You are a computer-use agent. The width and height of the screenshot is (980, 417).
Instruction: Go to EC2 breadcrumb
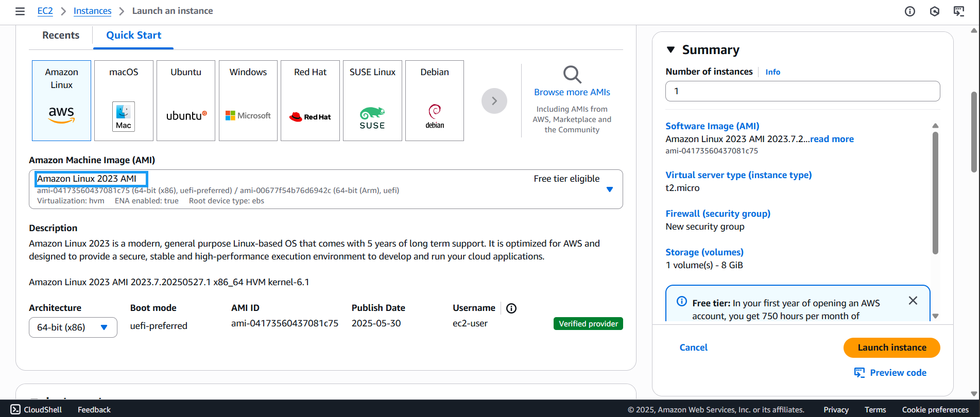pos(45,11)
